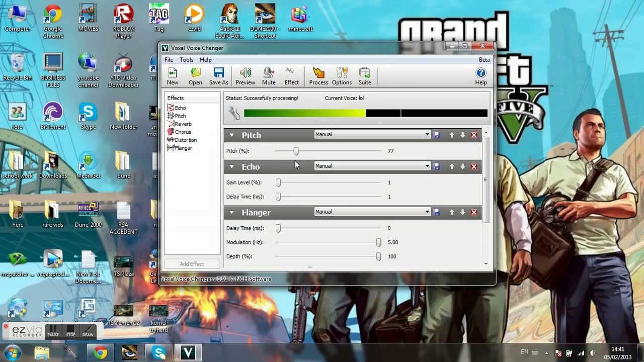The height and width of the screenshot is (362, 644).
Task: Select Distortion in the Effects list
Action: point(182,140)
